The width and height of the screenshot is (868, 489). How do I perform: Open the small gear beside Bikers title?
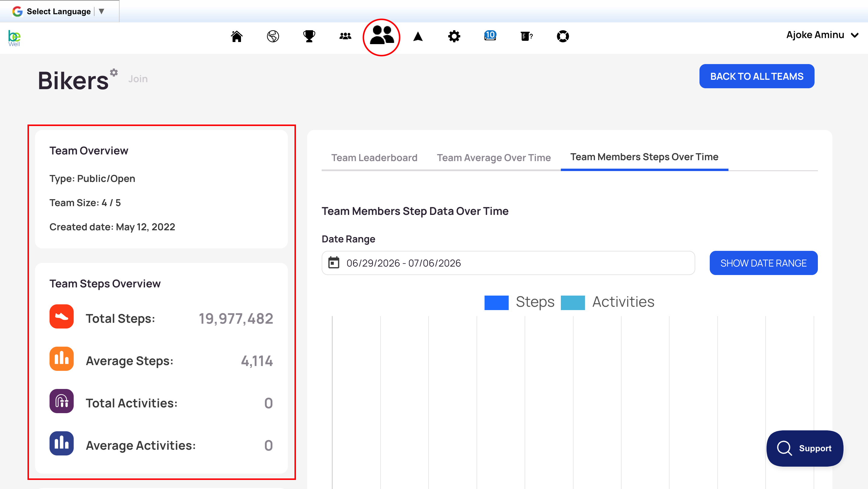coord(114,73)
